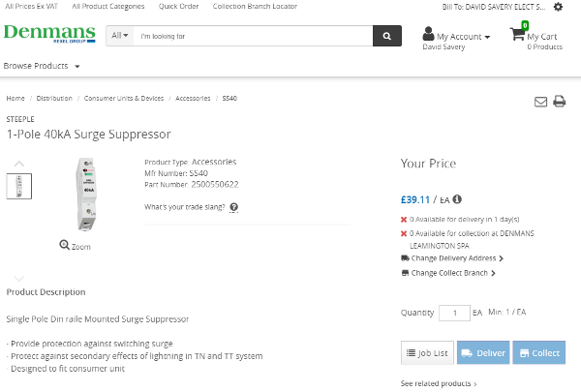581x392 pixels.
Task: Click Change Collect Branch link
Action: (448, 273)
